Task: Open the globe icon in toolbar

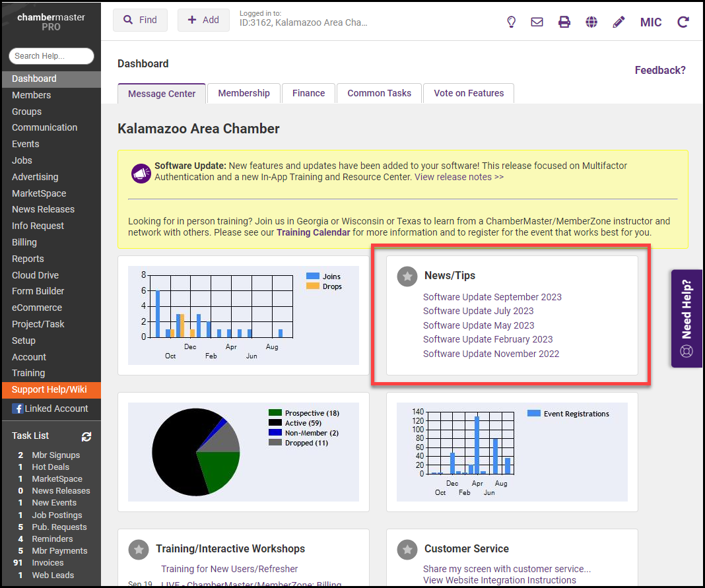Action: click(x=591, y=22)
